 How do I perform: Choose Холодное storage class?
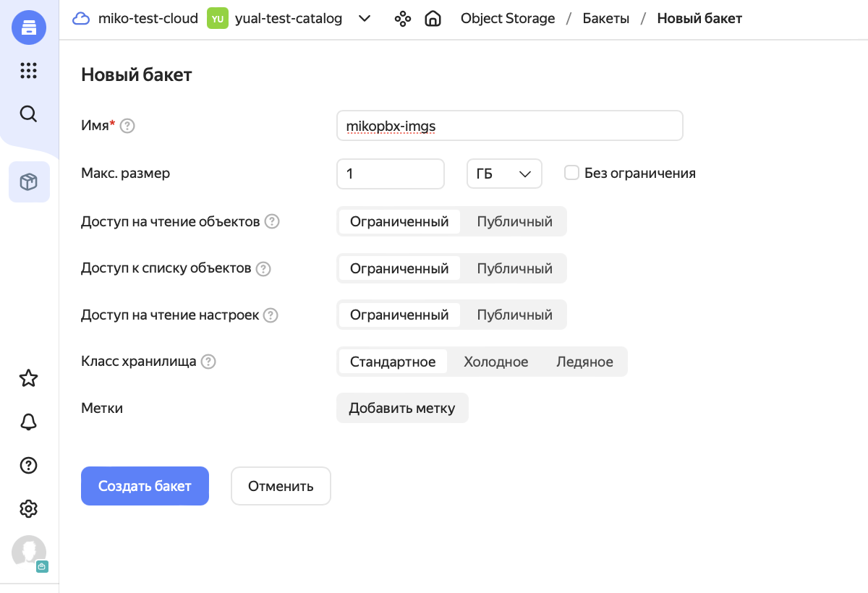[x=495, y=362]
